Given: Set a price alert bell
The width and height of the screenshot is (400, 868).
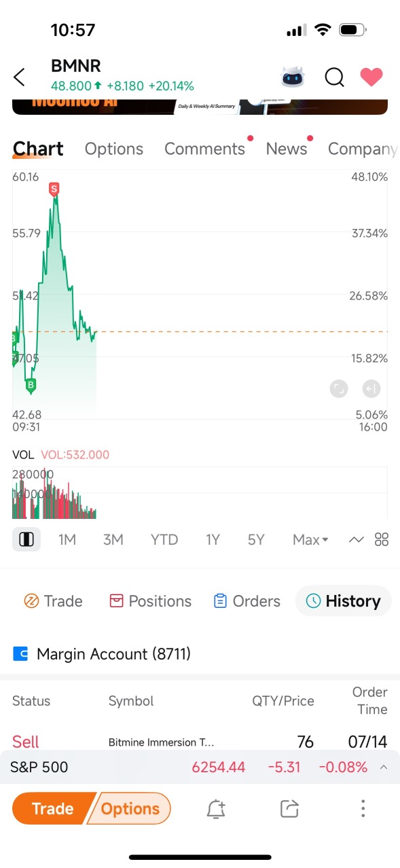Looking at the screenshot, I should pos(216,808).
